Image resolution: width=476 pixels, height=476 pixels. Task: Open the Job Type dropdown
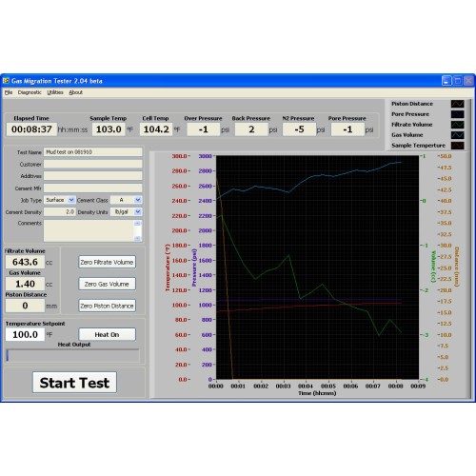(x=71, y=200)
